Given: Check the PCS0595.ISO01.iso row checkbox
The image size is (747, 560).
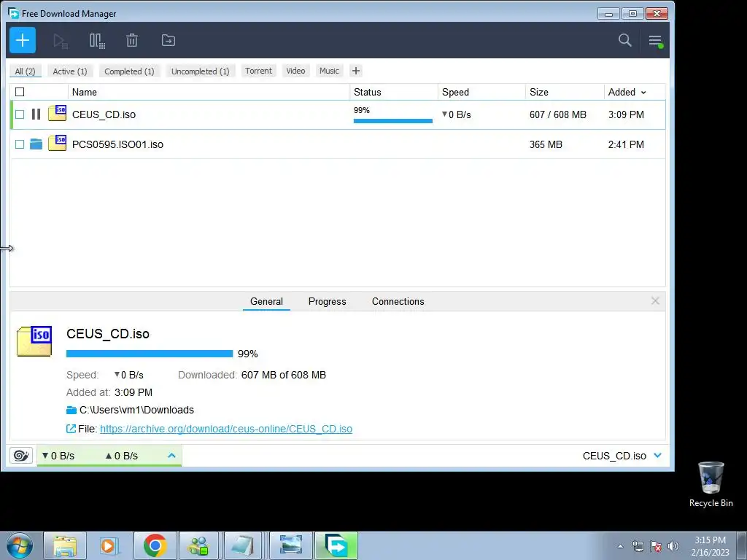Looking at the screenshot, I should [20, 144].
